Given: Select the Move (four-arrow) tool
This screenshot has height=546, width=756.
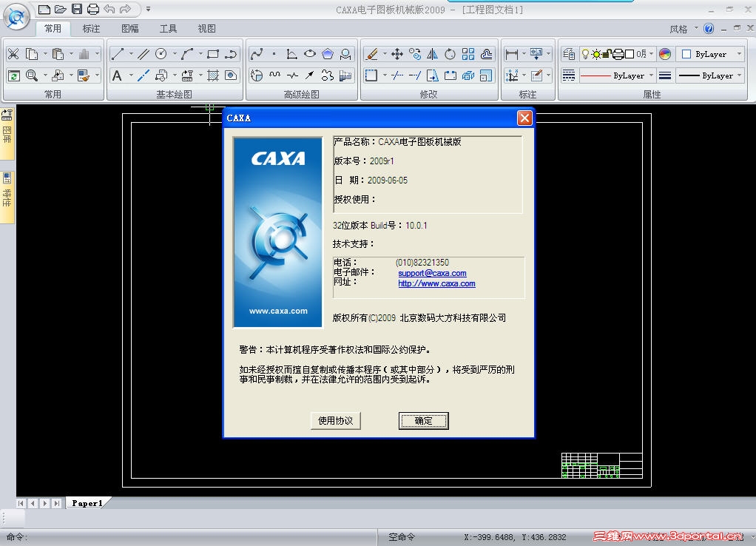Looking at the screenshot, I should [396, 54].
